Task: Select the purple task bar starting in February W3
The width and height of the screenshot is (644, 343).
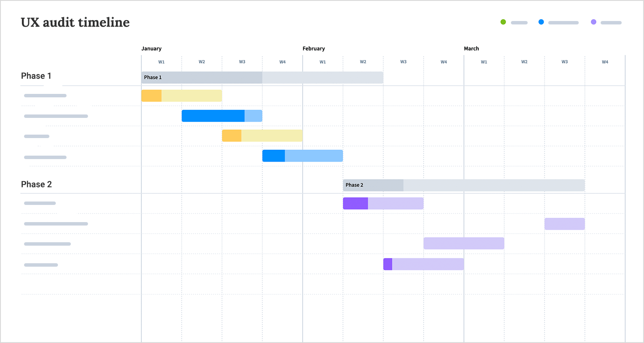Action: (424, 264)
